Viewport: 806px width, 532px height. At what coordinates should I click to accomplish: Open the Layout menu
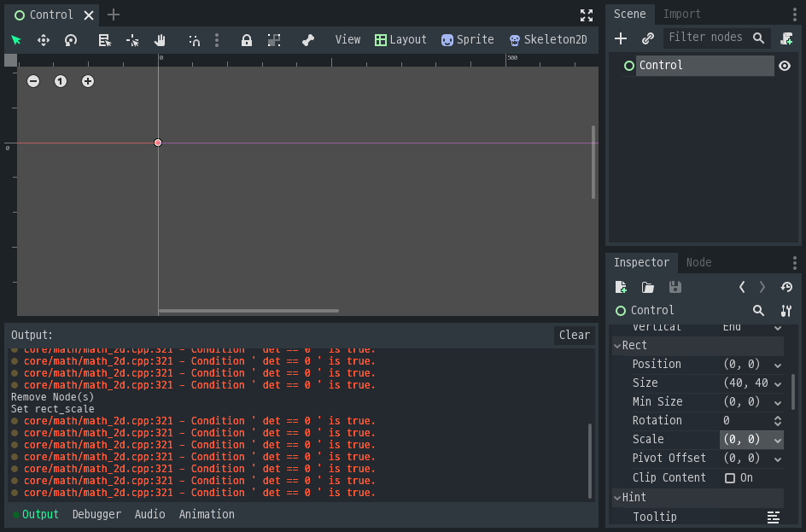400,39
